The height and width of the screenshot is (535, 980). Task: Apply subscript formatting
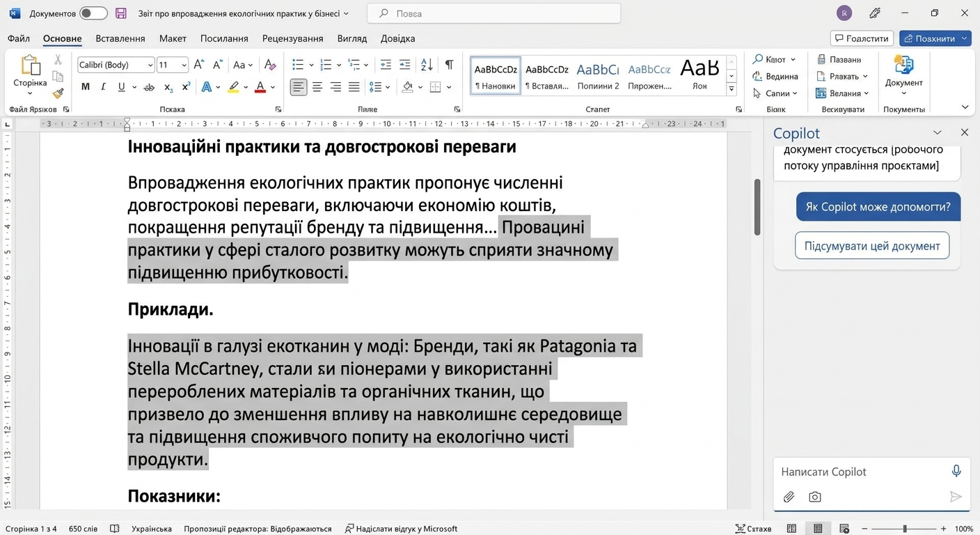pos(168,87)
